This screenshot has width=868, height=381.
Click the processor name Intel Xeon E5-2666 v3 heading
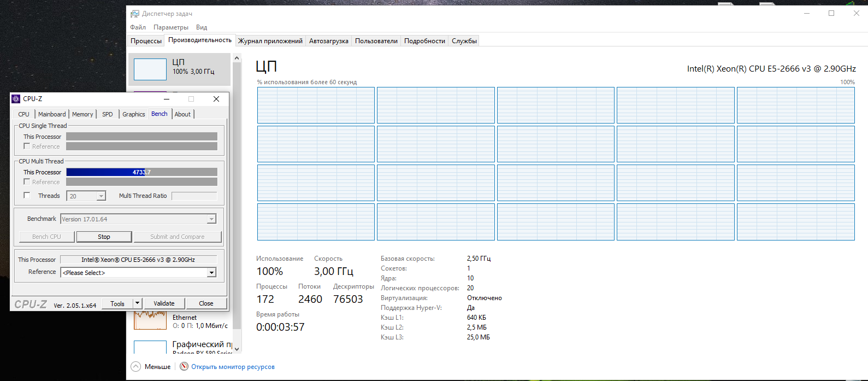pos(771,69)
